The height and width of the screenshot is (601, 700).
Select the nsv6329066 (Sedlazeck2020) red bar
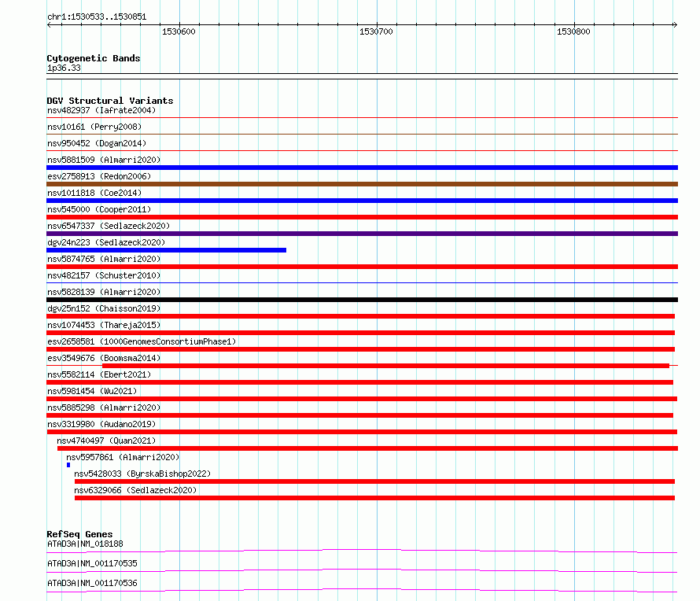coord(374,498)
